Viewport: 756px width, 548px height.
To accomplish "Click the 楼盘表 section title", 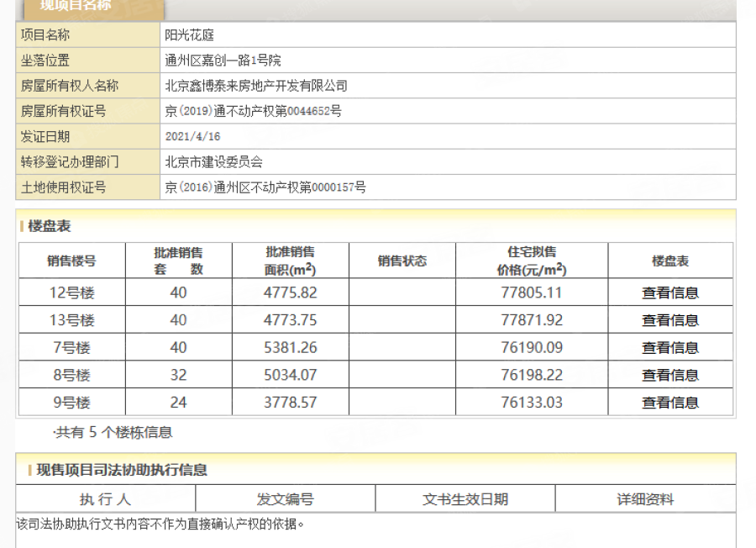I will coord(50,226).
